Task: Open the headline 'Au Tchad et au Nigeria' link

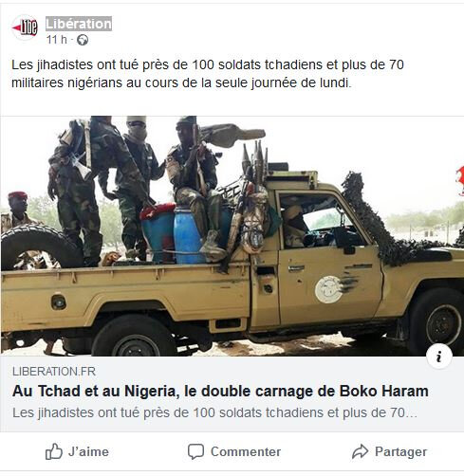Action: 220,391
